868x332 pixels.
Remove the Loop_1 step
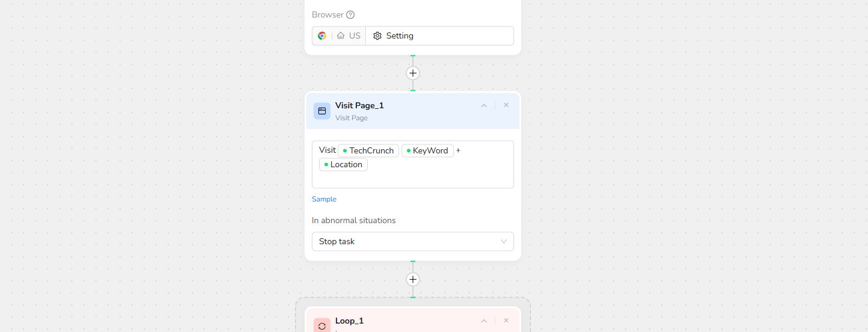506,321
